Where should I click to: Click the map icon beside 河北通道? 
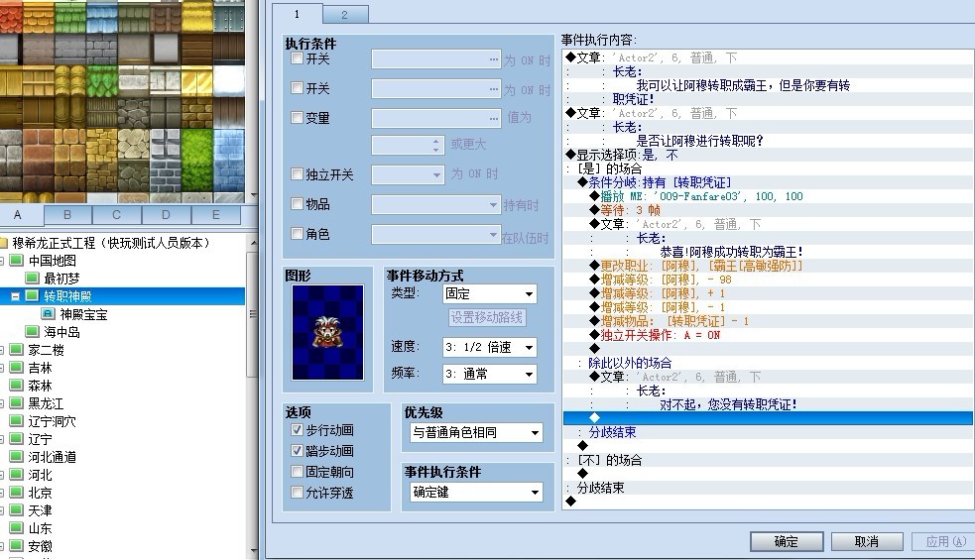click(x=17, y=457)
